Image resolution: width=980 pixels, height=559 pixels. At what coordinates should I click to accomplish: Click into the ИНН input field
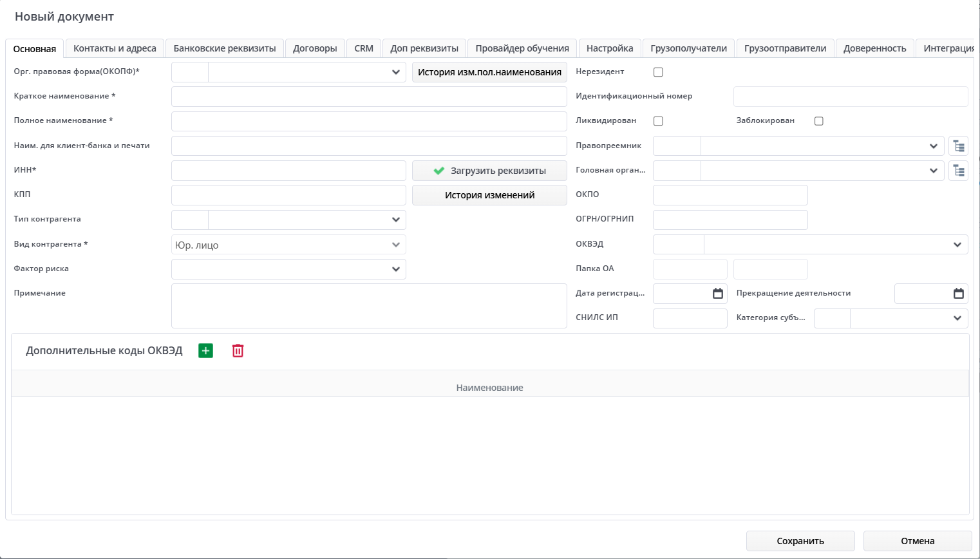(288, 171)
